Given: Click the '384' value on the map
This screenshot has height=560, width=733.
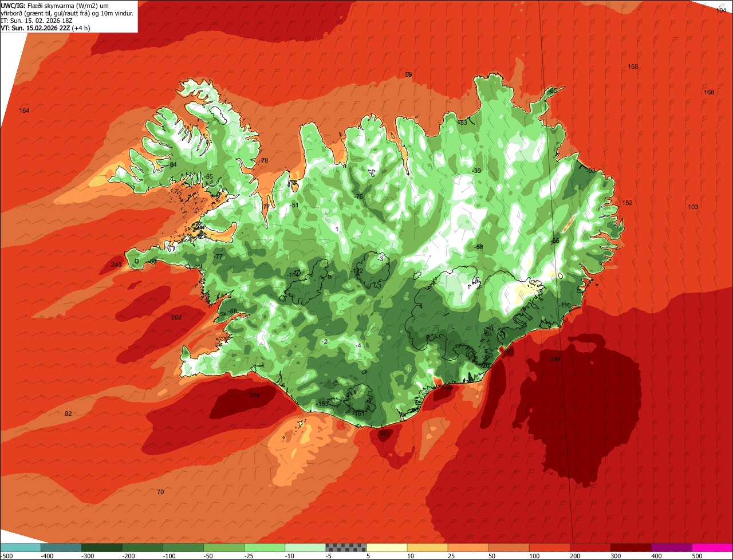Looking at the screenshot, I should [555, 359].
